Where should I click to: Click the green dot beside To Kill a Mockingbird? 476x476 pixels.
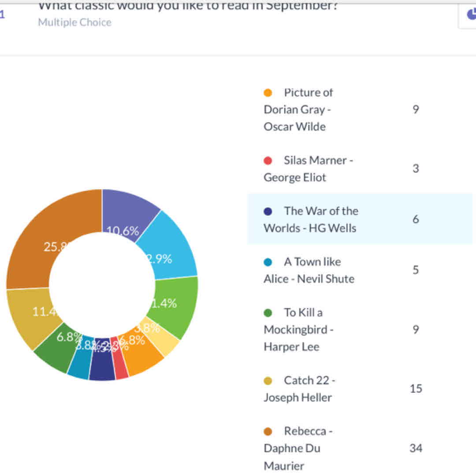click(x=268, y=313)
